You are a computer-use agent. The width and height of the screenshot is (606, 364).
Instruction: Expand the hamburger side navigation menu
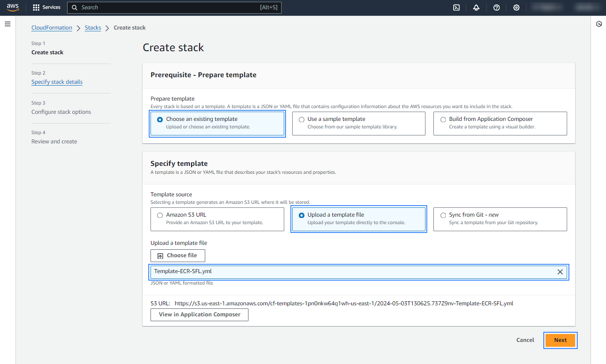8,24
